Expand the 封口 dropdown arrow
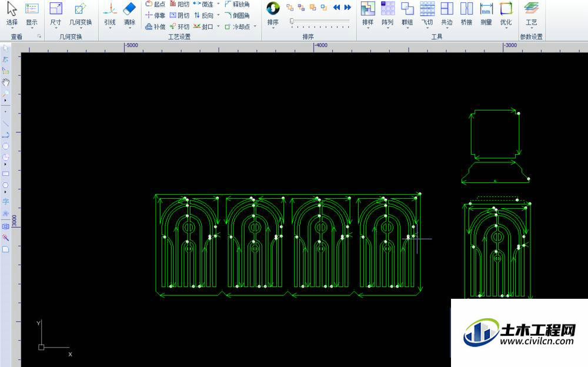 coord(219,26)
